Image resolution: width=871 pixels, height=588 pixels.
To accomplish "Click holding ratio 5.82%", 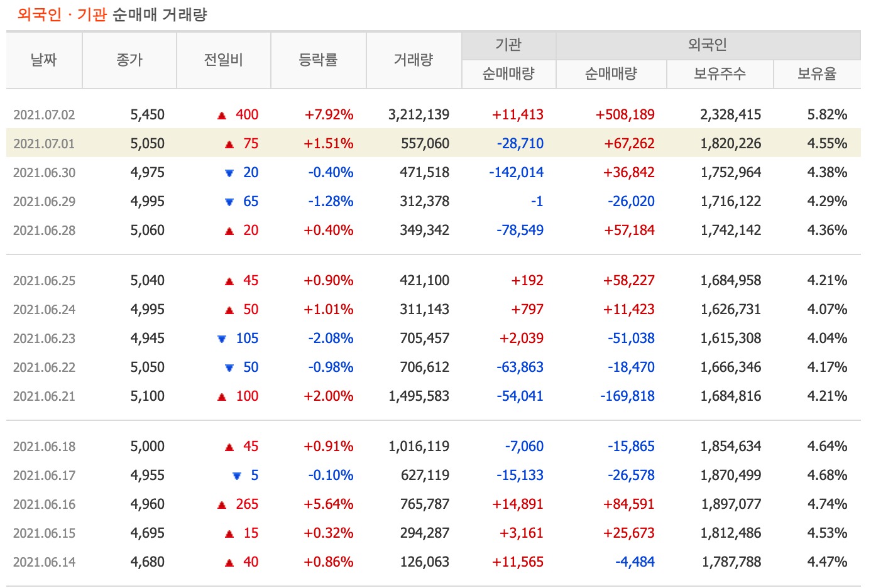I will pyautogui.click(x=828, y=115).
